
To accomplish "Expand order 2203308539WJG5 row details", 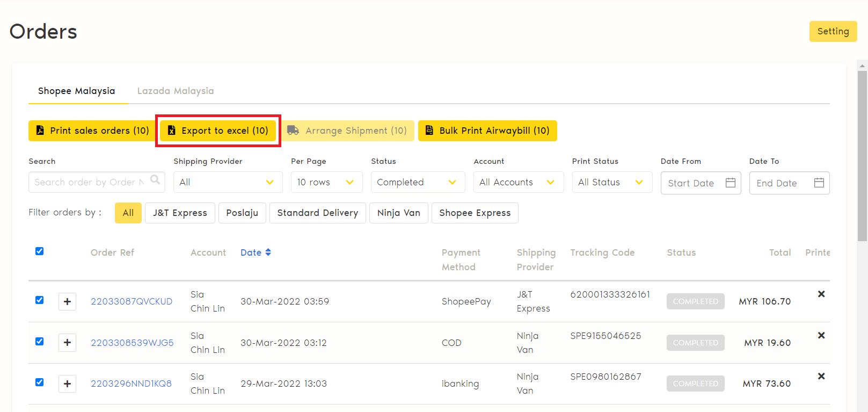I will [x=67, y=343].
